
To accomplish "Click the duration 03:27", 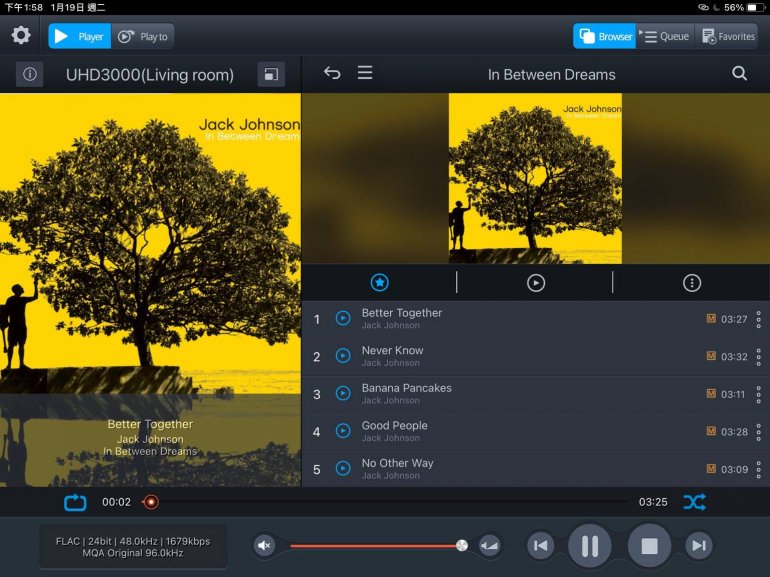I will [x=734, y=319].
